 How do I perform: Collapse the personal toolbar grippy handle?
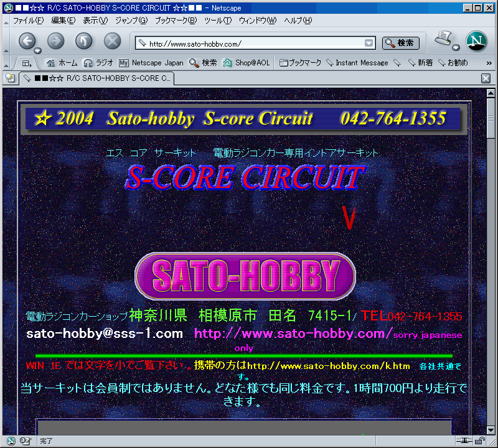[x=6, y=63]
